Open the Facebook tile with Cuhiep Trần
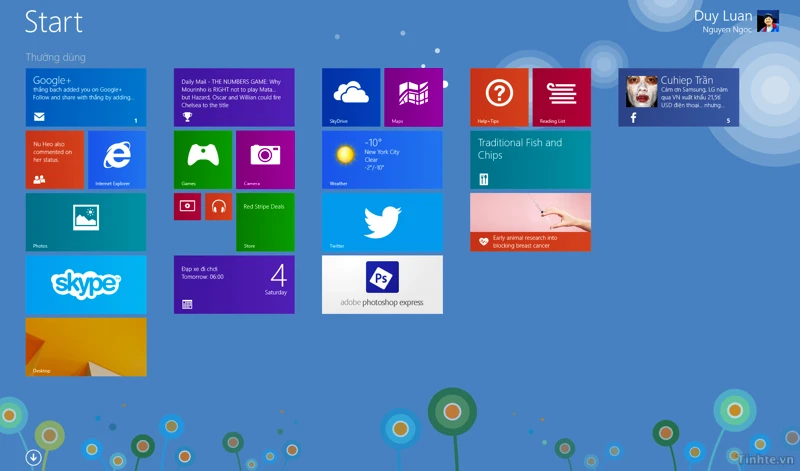 (679, 97)
